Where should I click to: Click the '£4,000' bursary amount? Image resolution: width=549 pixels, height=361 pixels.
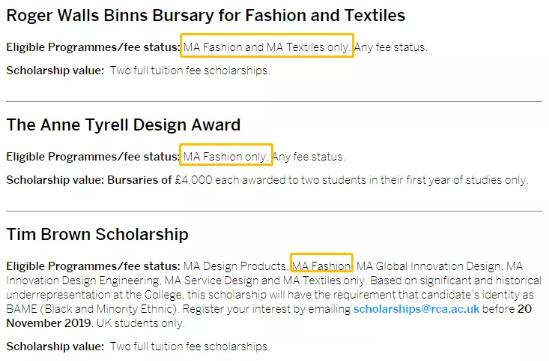pyautogui.click(x=194, y=180)
